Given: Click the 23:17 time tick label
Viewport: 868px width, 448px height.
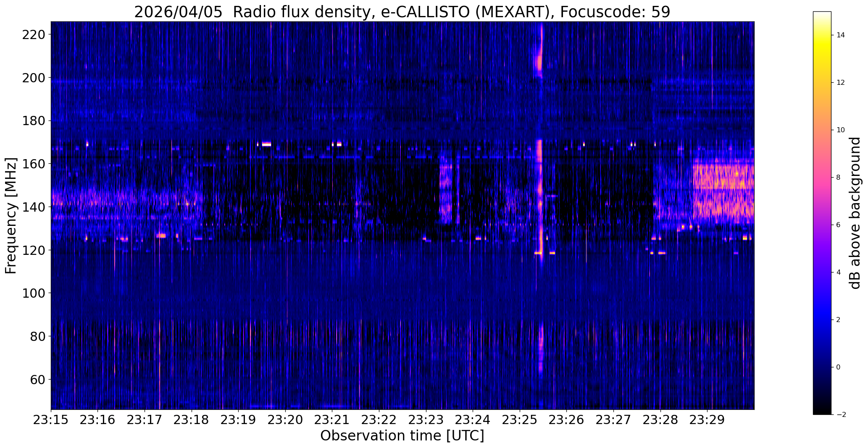Looking at the screenshot, I should coord(145,420).
